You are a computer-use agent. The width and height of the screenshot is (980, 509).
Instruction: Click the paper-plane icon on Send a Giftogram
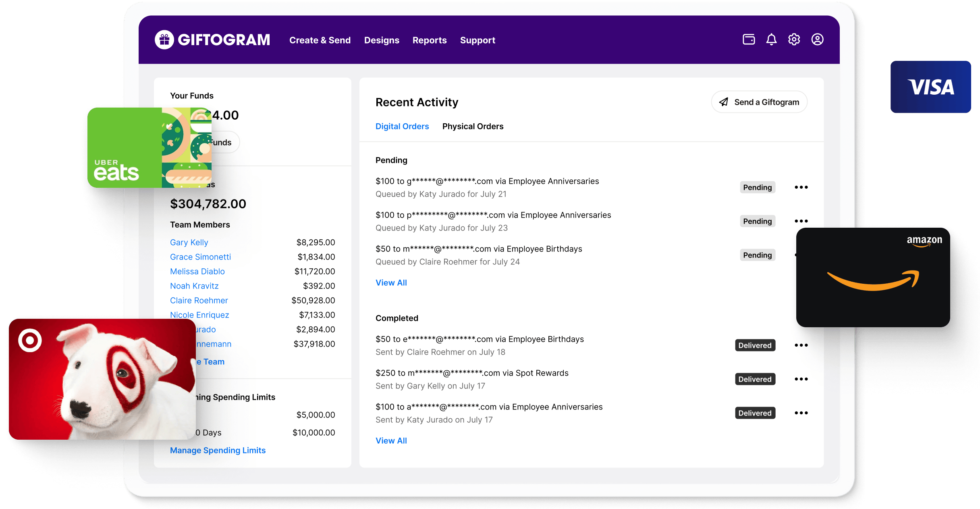(x=724, y=102)
